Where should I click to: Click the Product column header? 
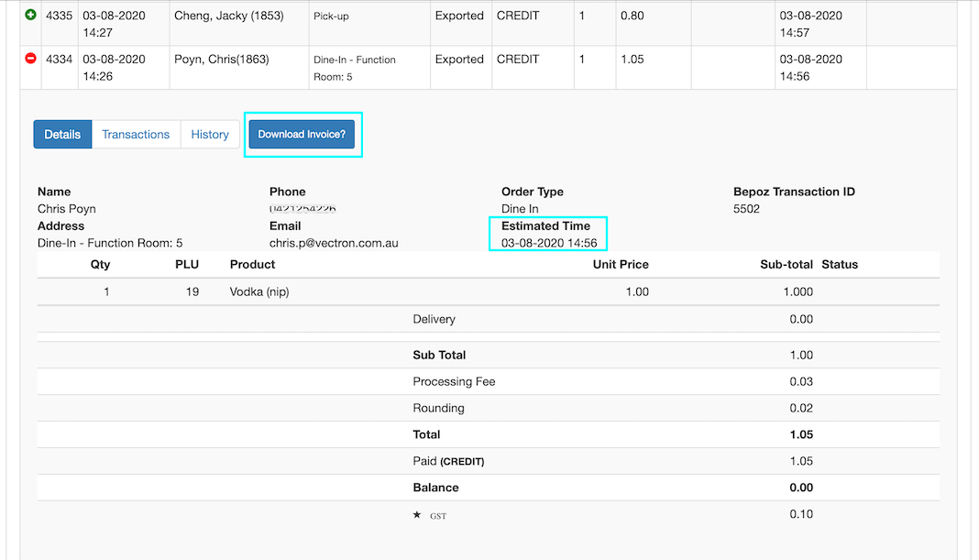pos(252,264)
